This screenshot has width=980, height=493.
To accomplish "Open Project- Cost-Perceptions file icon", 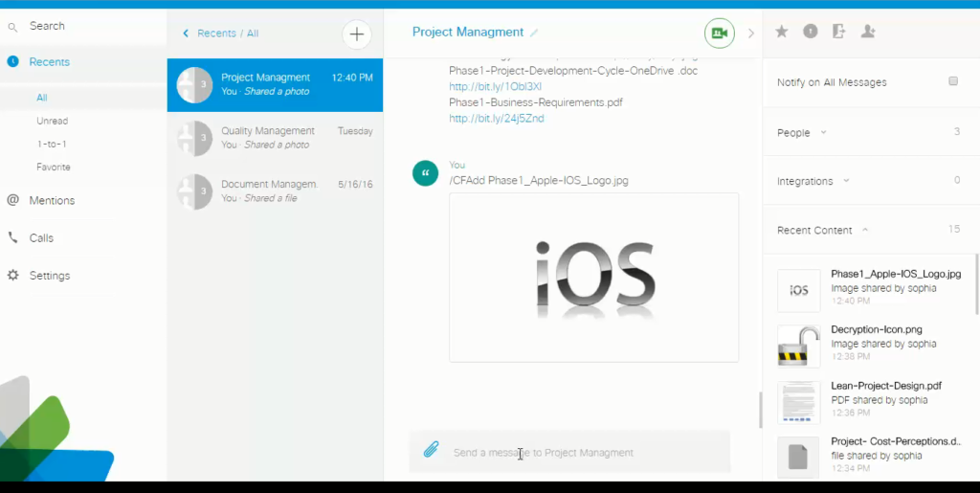I will 799,458.
